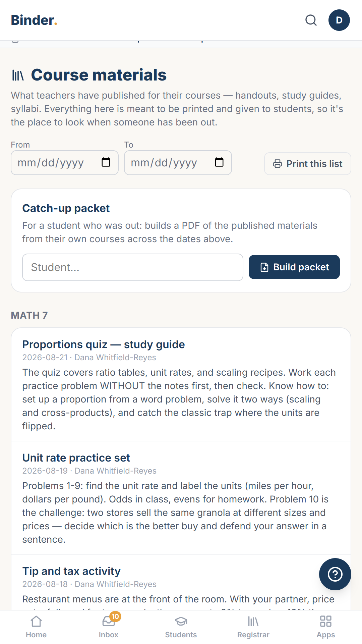
Task: Open search with the magnifier icon
Action: point(311,20)
